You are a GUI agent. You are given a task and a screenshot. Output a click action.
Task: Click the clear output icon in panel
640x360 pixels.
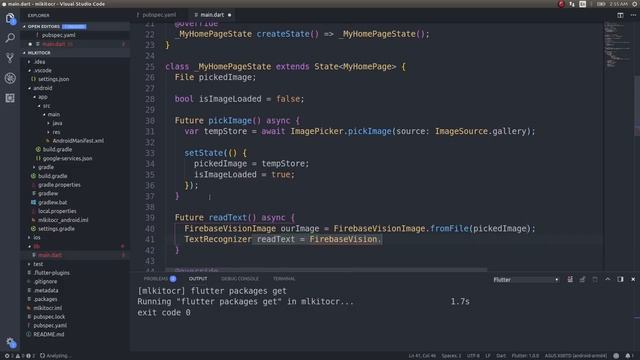(570, 279)
